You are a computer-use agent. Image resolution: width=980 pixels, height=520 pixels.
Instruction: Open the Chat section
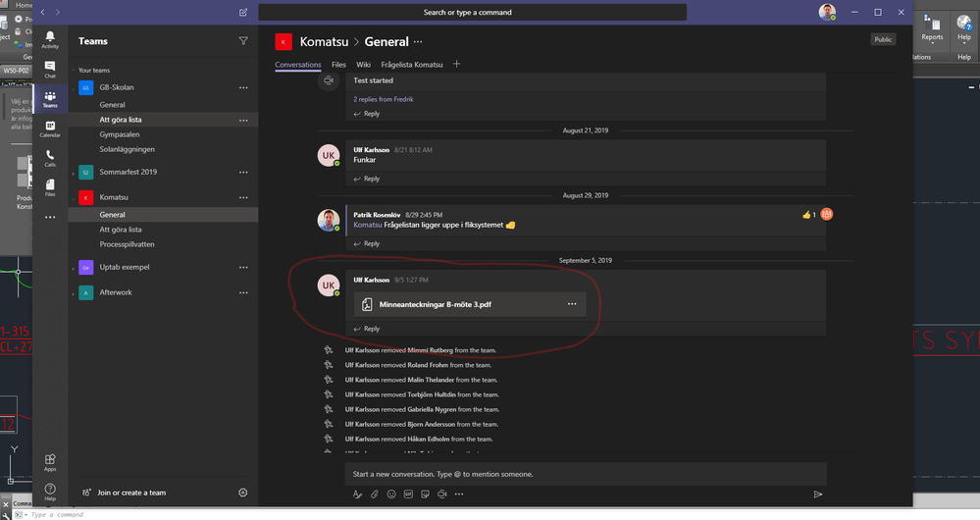(50, 70)
